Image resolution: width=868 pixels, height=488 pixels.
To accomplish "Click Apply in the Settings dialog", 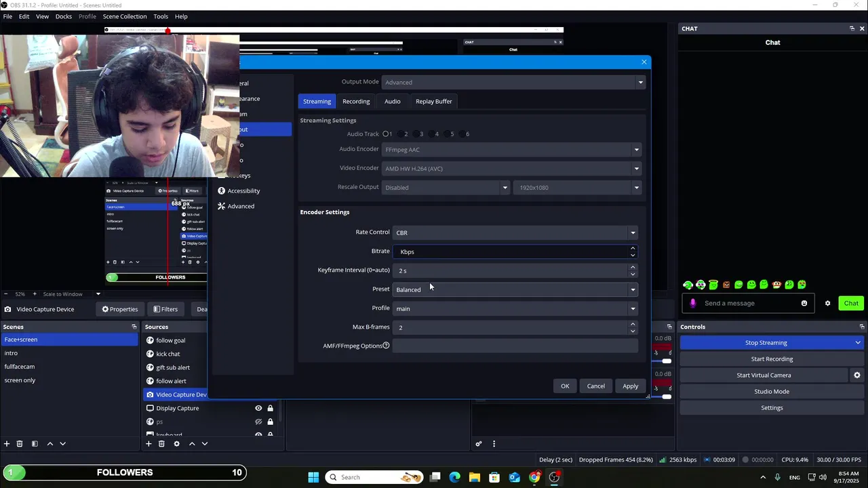I will pos(630,386).
